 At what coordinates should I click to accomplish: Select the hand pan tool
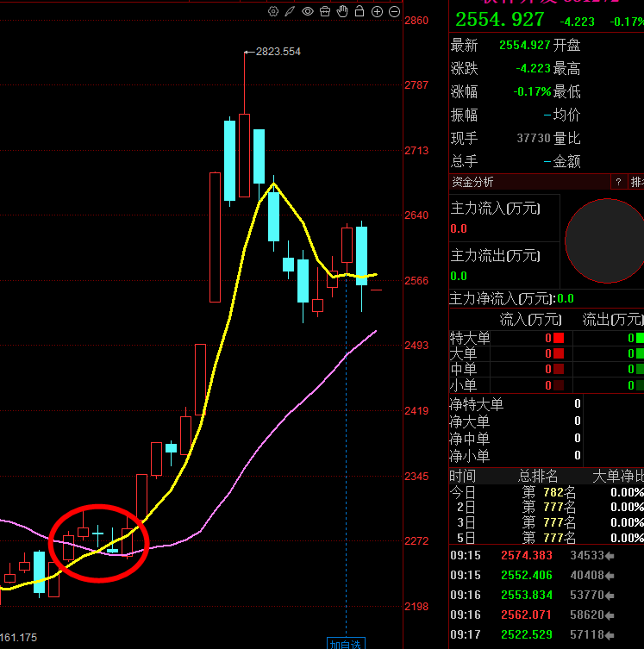coord(342,11)
